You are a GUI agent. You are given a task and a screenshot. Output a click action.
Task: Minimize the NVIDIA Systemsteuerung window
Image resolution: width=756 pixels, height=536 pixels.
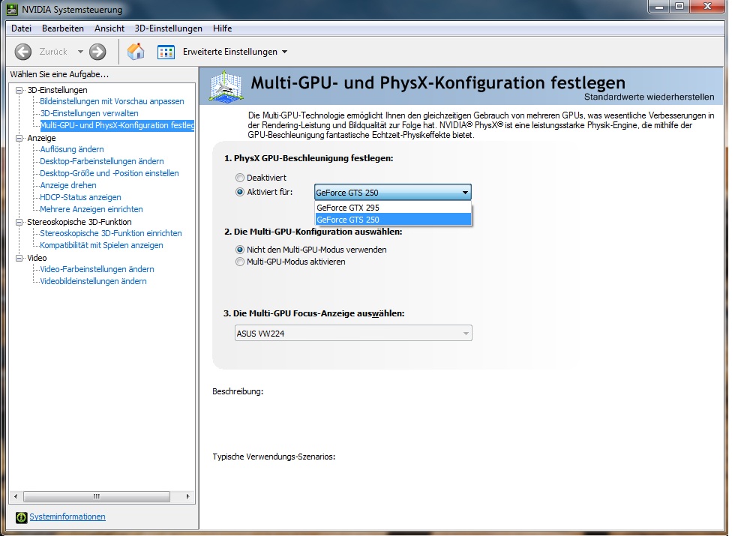click(x=659, y=6)
